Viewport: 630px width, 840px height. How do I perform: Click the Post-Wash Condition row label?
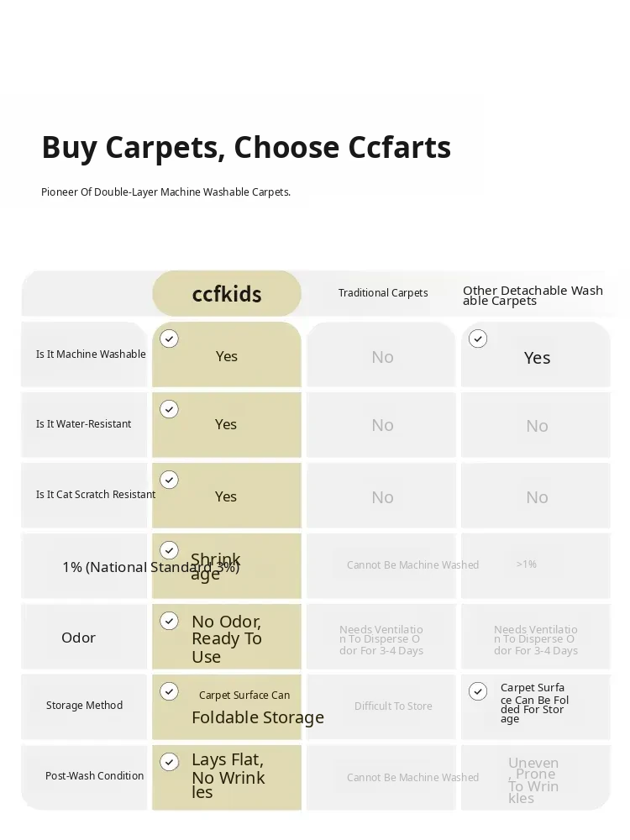(x=94, y=775)
